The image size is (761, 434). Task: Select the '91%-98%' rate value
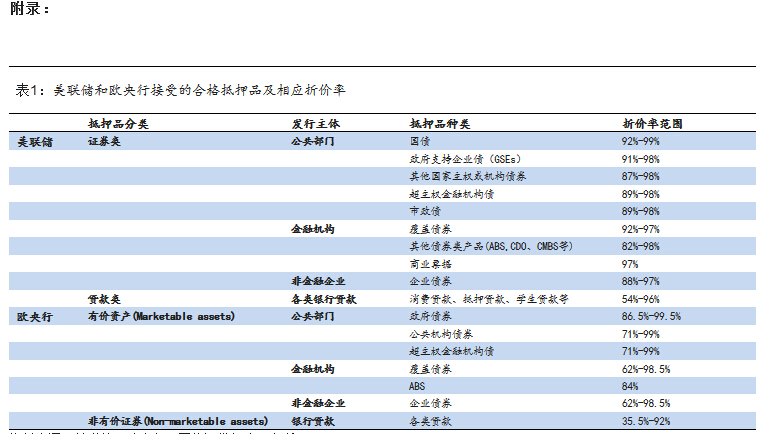[x=641, y=159]
